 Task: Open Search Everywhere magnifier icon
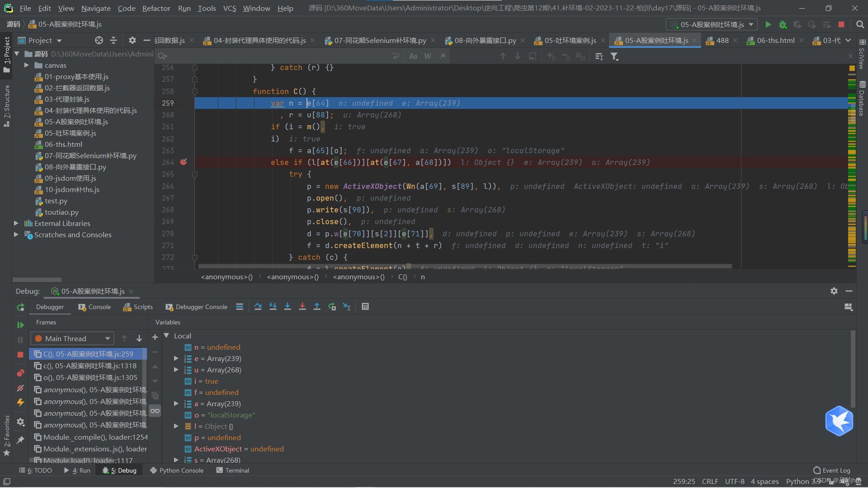[860, 24]
